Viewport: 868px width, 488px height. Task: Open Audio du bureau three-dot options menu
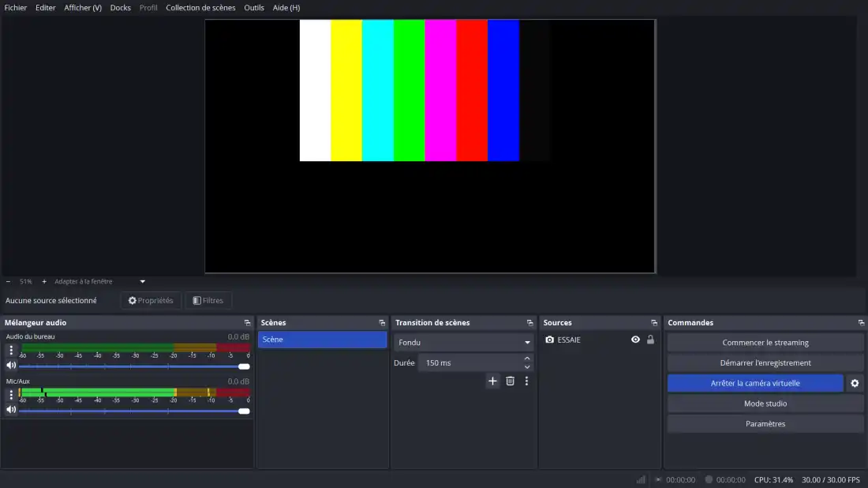click(x=11, y=350)
